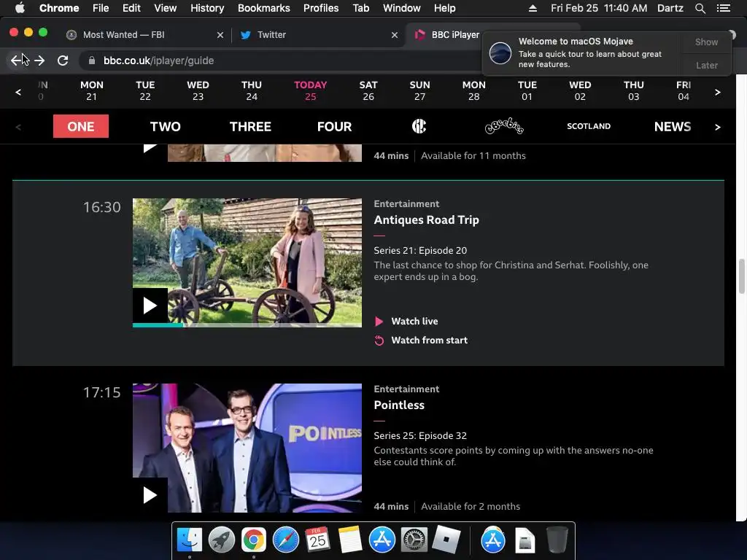Select WED 23 in the date strip

(x=198, y=90)
